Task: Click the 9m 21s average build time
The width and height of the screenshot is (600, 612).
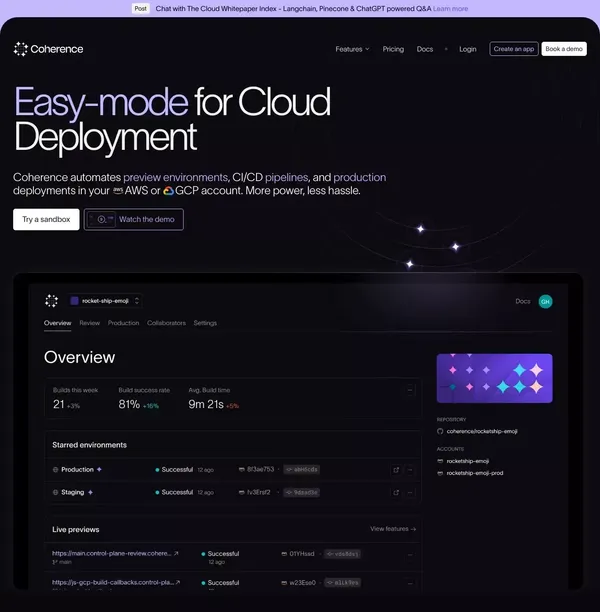Action: [206, 404]
